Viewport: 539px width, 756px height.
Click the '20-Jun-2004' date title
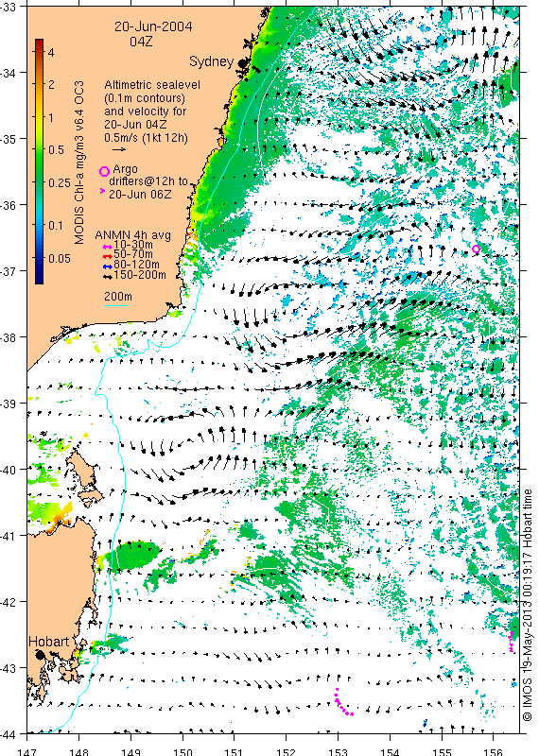click(x=153, y=26)
